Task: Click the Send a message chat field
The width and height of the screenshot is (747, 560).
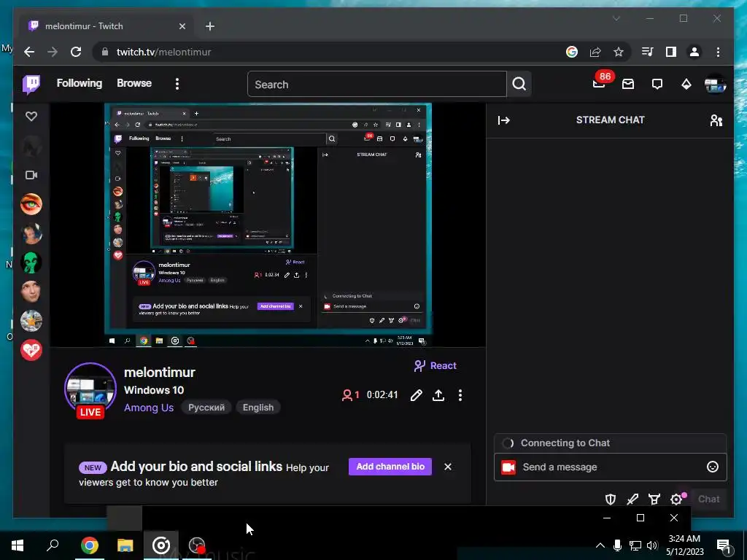Action: click(611, 467)
